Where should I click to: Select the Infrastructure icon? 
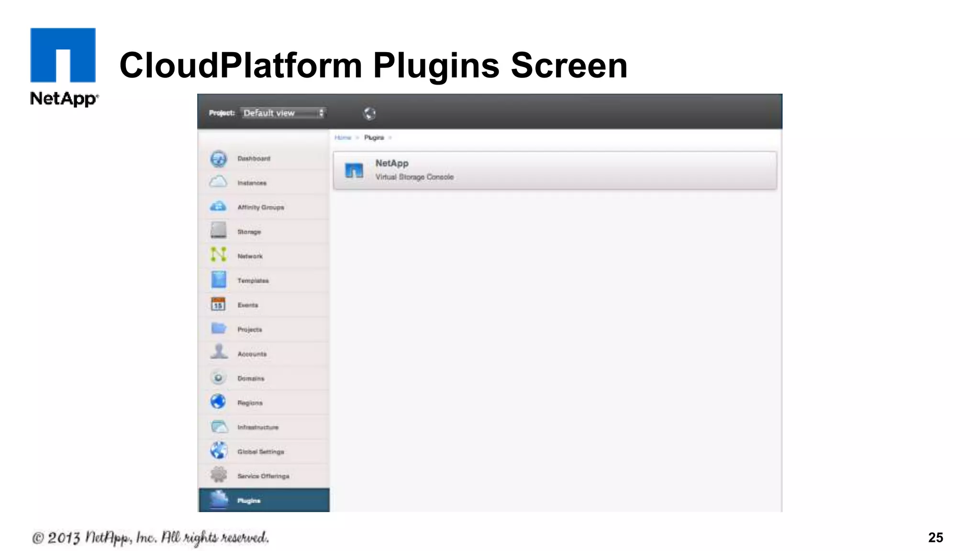tap(219, 426)
